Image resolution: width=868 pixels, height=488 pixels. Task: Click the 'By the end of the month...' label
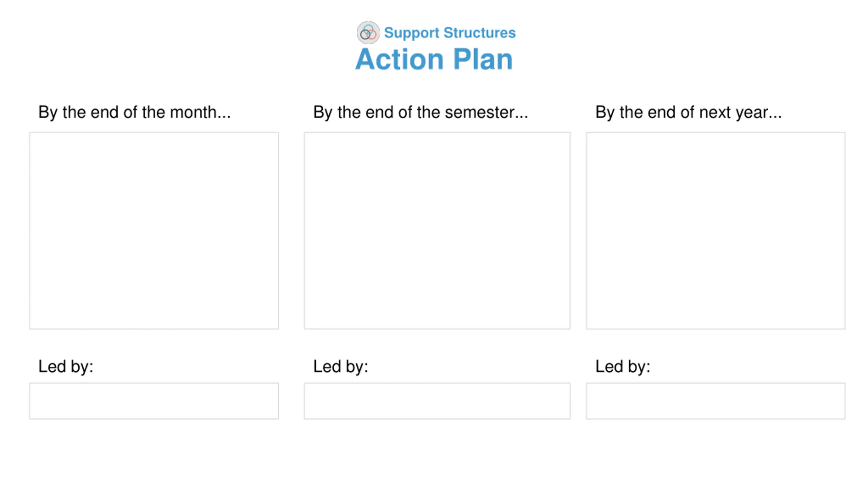click(x=134, y=113)
